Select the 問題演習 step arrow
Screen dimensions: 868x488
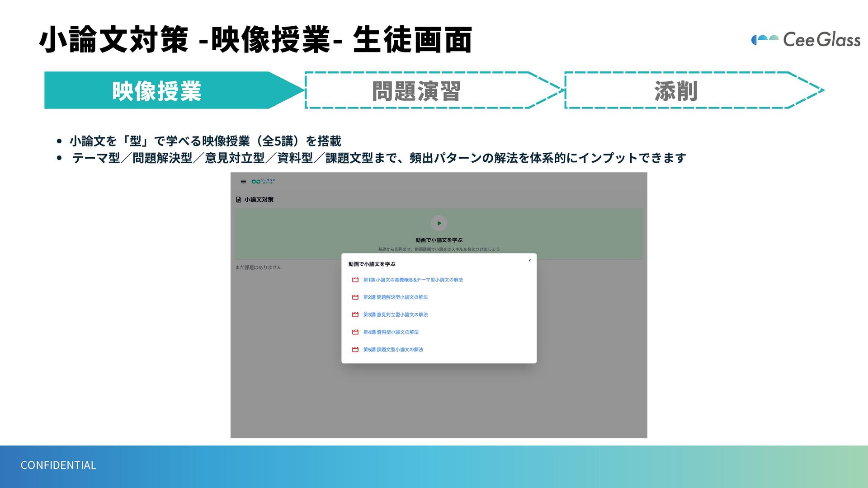[416, 91]
